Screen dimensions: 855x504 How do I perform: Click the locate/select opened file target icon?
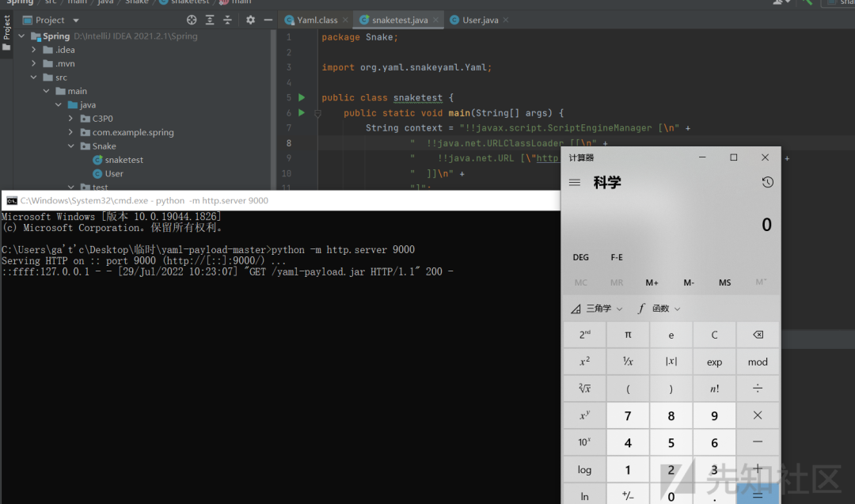point(192,20)
